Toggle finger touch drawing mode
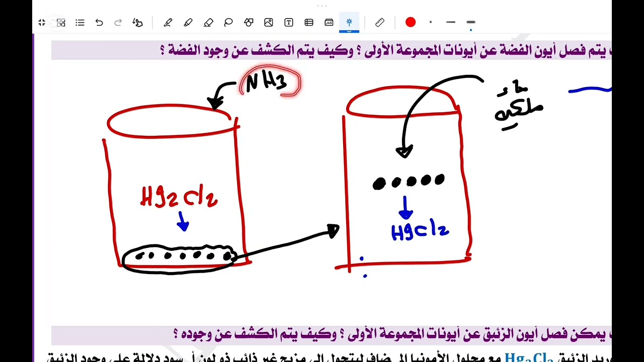The image size is (644, 362). 137,23
